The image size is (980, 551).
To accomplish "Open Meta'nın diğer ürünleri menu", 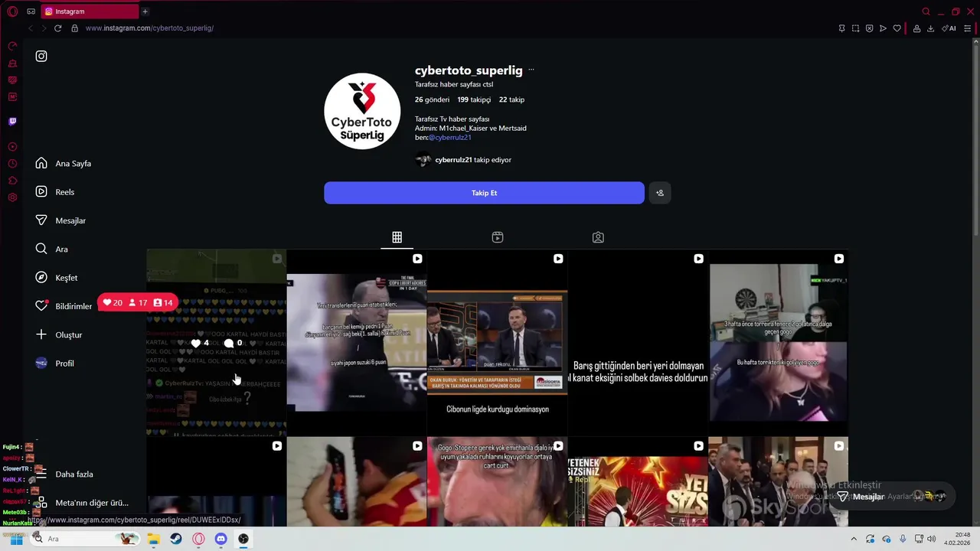I will [82, 503].
